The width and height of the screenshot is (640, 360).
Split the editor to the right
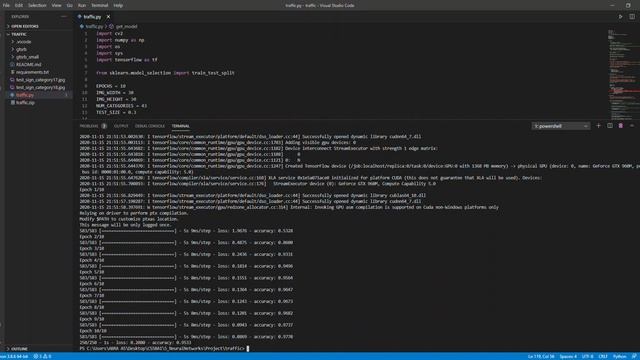tap(632, 17)
